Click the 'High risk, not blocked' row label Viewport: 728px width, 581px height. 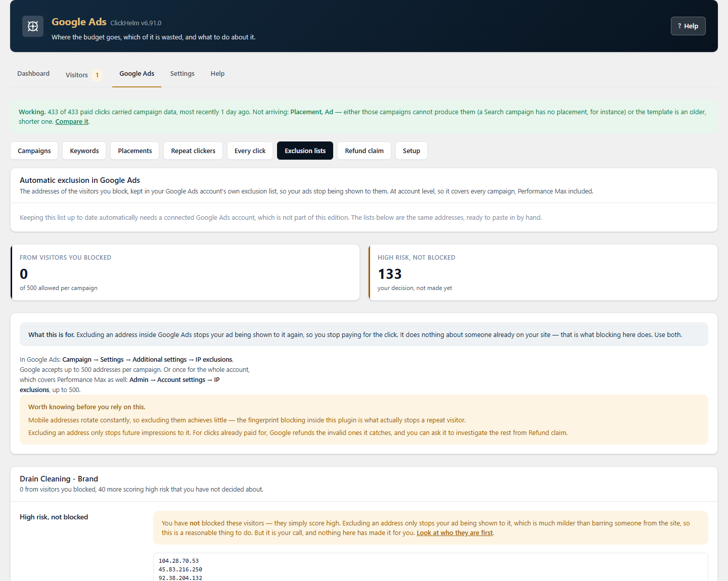click(x=54, y=517)
